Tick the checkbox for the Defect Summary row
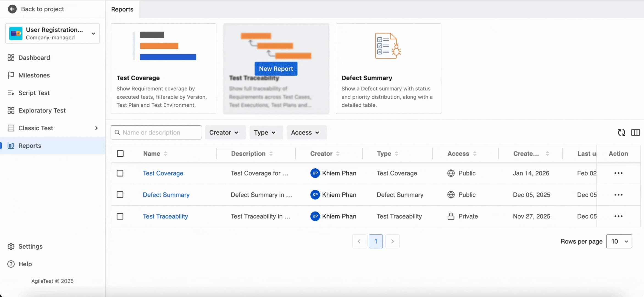Viewport: 644px width, 297px height. pos(120,195)
